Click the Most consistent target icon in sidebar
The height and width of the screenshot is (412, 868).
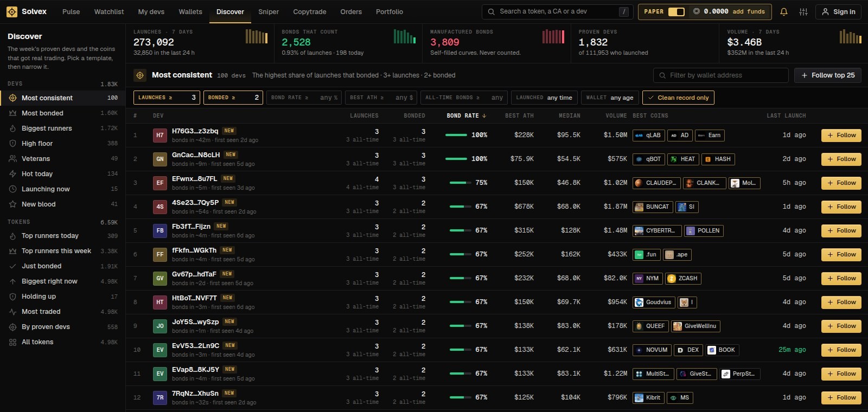[x=12, y=98]
